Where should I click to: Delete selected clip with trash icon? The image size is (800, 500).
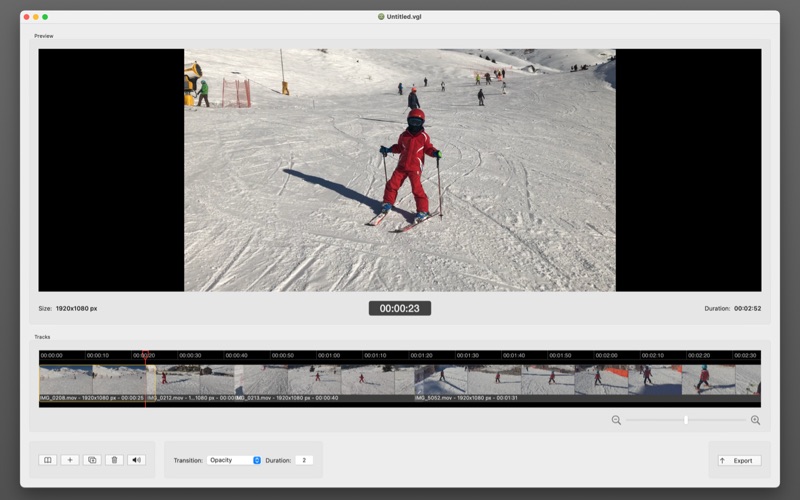(114, 460)
